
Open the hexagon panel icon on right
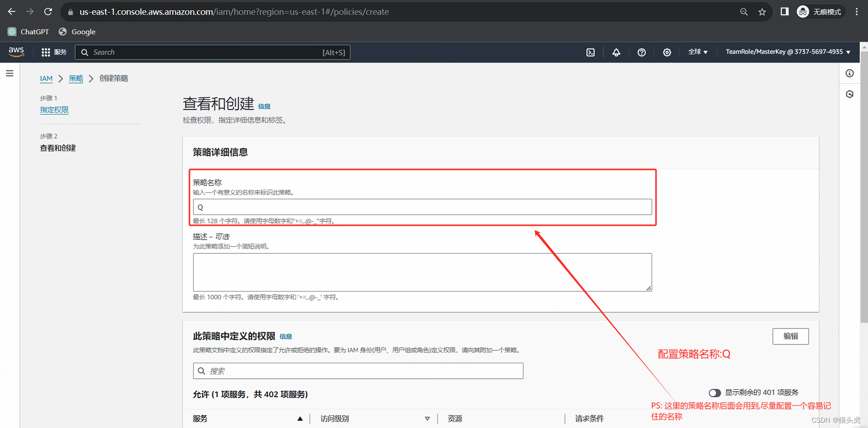849,94
